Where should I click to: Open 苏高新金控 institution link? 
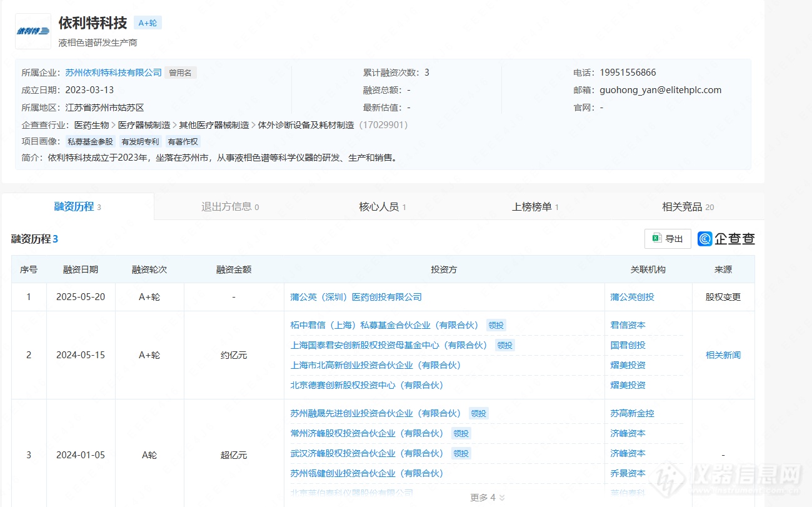coord(632,413)
